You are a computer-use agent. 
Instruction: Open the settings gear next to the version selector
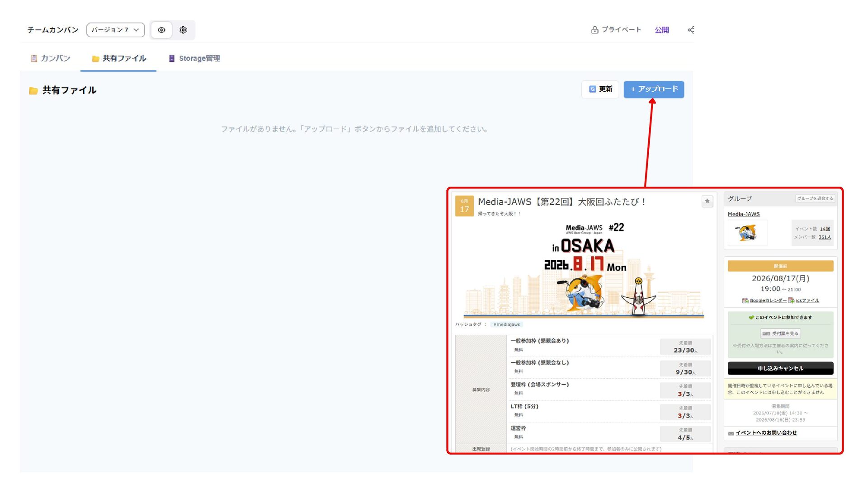(183, 30)
